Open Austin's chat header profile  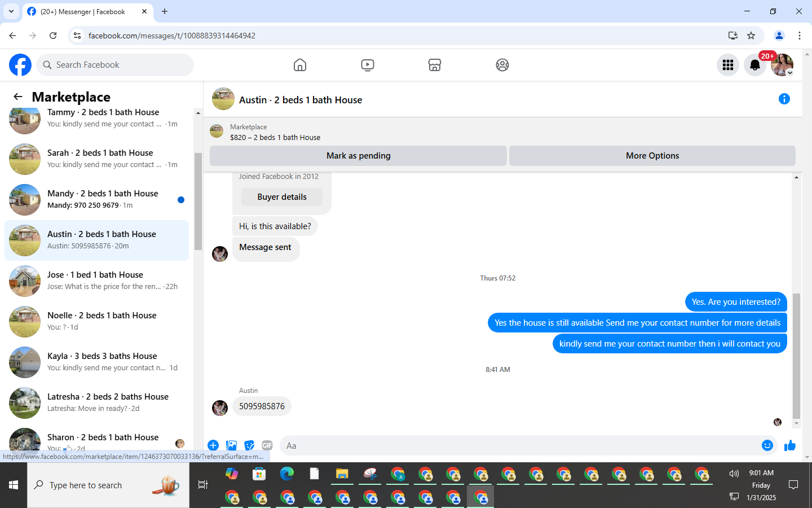301,100
